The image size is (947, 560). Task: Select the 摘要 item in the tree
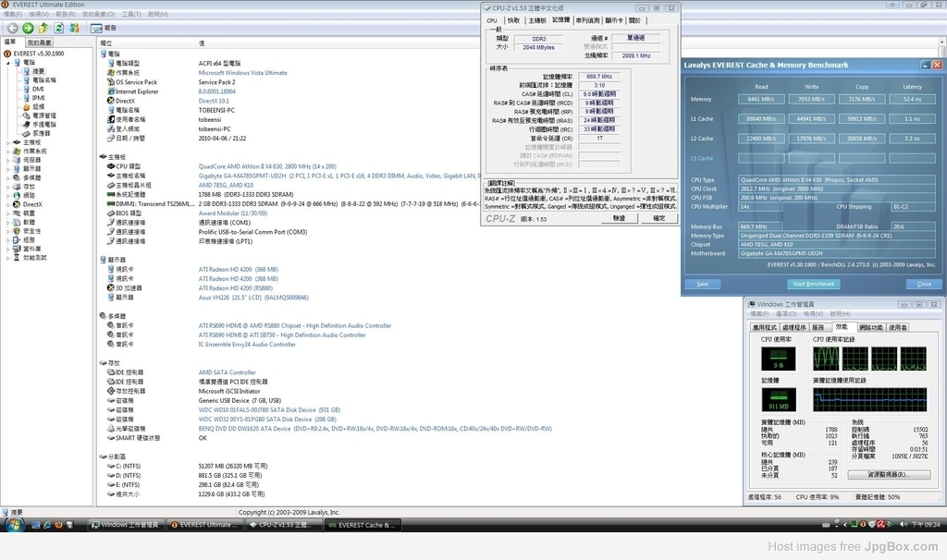click(38, 71)
